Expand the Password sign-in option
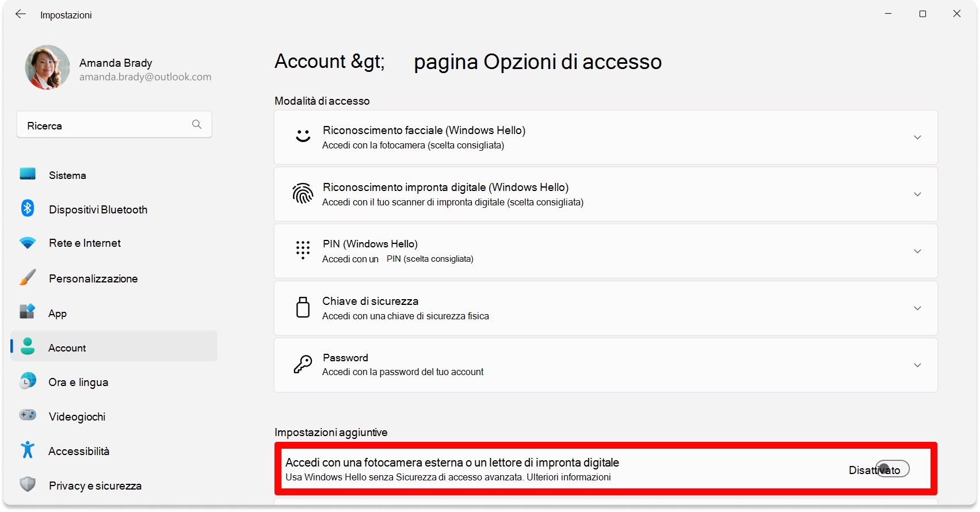Image resolution: width=980 pixels, height=512 pixels. [x=606, y=365]
